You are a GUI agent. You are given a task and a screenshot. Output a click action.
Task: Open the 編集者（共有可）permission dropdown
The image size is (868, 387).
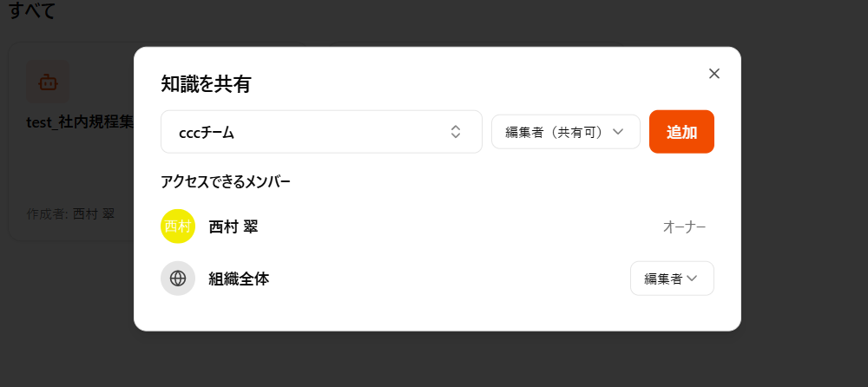[x=566, y=132]
